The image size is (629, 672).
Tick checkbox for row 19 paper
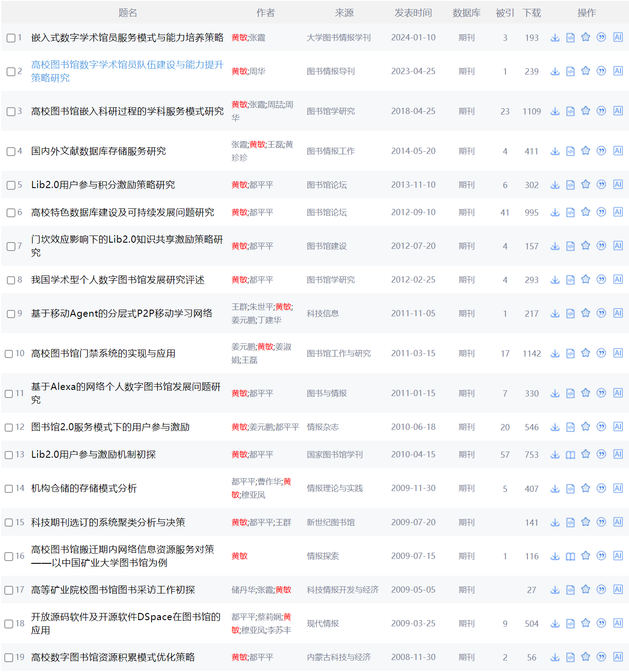point(8,657)
